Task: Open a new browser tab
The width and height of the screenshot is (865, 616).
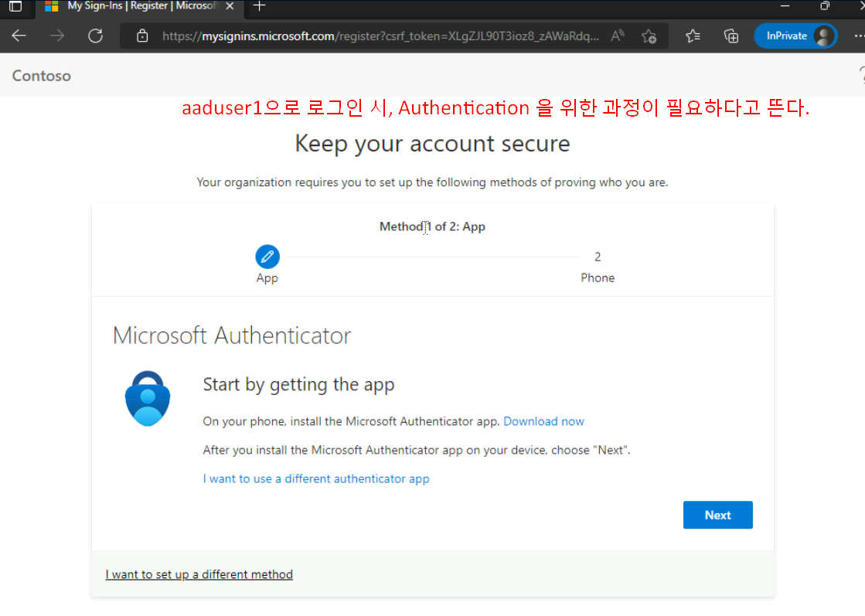Action: click(259, 6)
